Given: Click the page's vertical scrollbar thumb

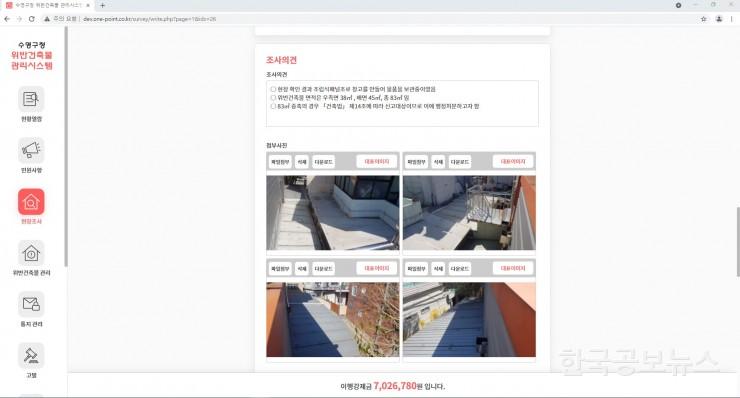Looking at the screenshot, I should coord(738,241).
